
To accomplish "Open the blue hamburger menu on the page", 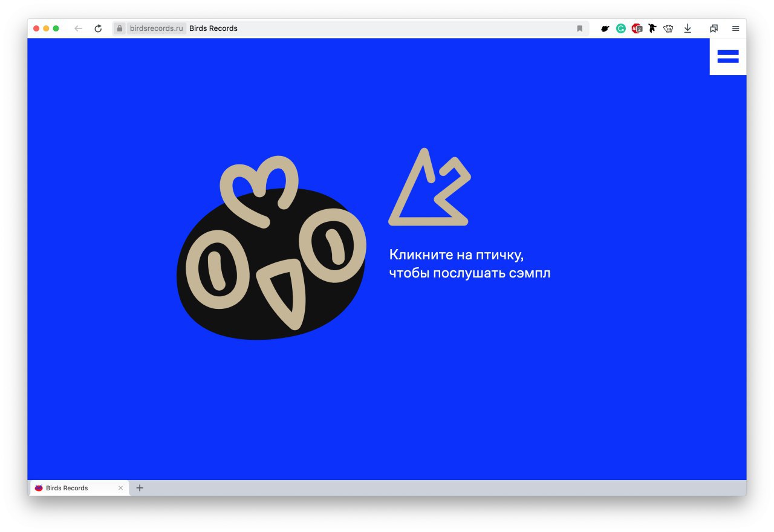I will click(728, 57).
